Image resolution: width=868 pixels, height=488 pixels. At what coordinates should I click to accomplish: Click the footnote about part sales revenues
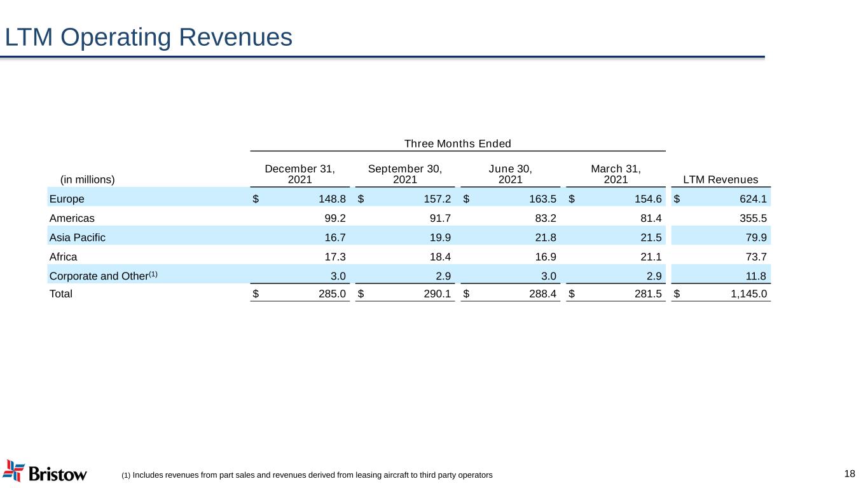point(307,475)
